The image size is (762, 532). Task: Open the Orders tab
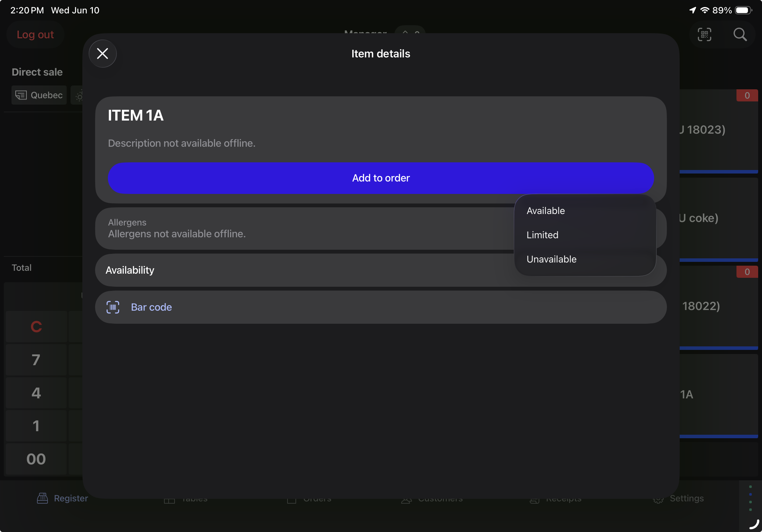[309, 500]
